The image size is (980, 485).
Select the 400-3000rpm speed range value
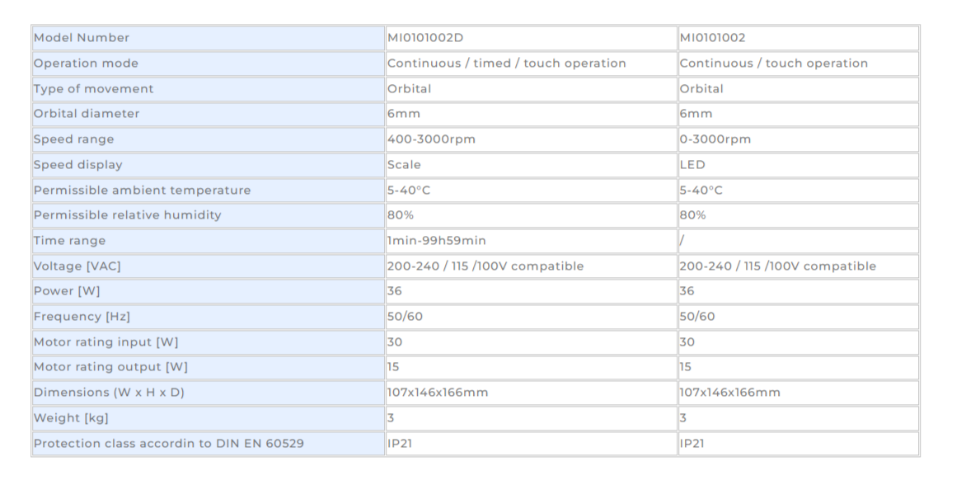pos(532,139)
